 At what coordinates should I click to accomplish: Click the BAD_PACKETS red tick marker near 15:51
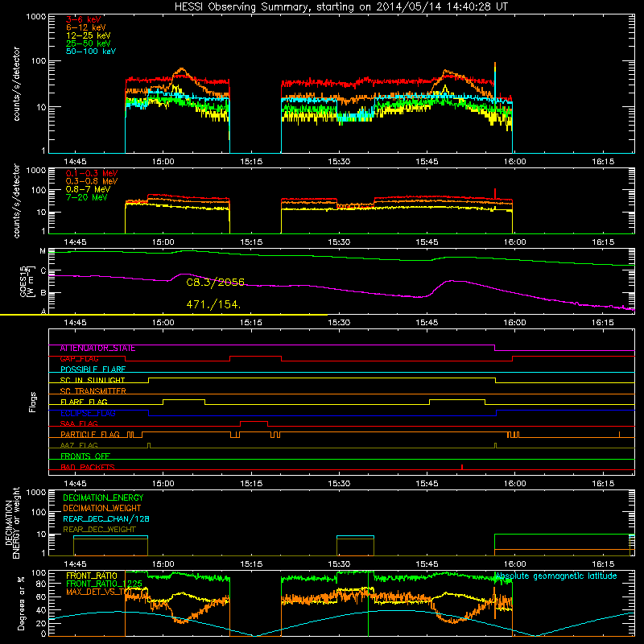tap(462, 467)
